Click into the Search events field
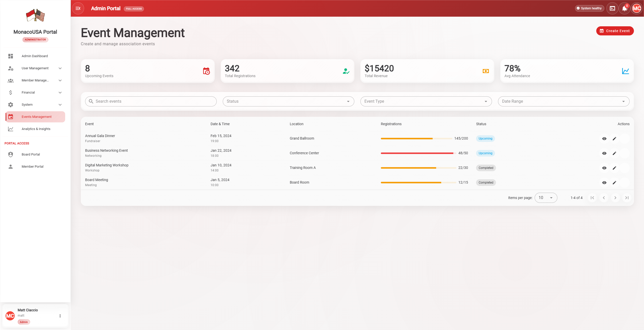Screen dimensions: 644x330 tap(154, 101)
